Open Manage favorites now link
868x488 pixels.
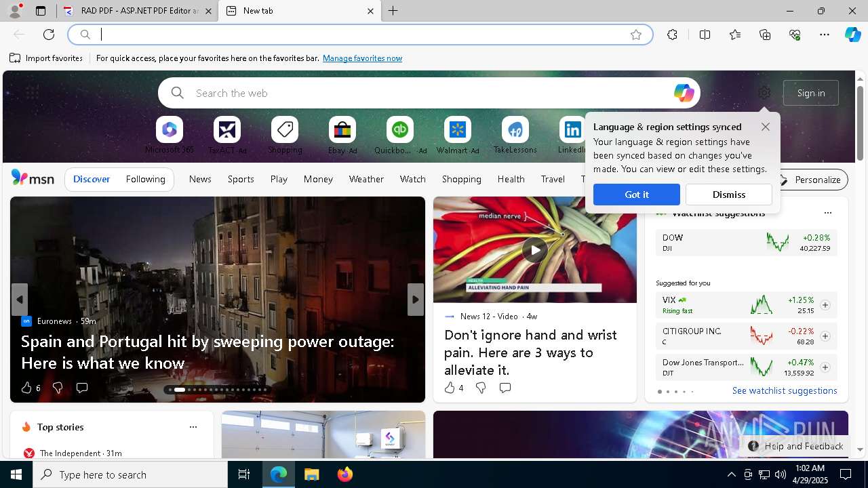click(x=362, y=58)
